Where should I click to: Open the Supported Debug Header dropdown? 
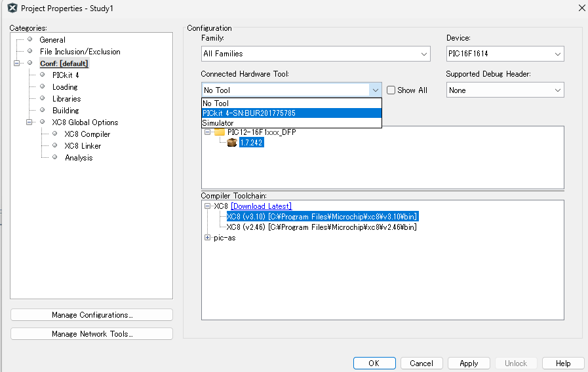point(557,90)
